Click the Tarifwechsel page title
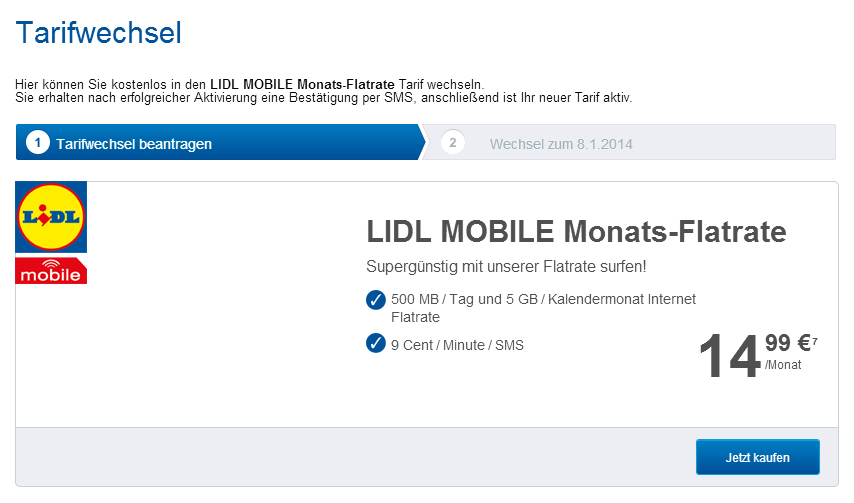Image resolution: width=854 pixels, height=503 pixels. pyautogui.click(x=98, y=33)
